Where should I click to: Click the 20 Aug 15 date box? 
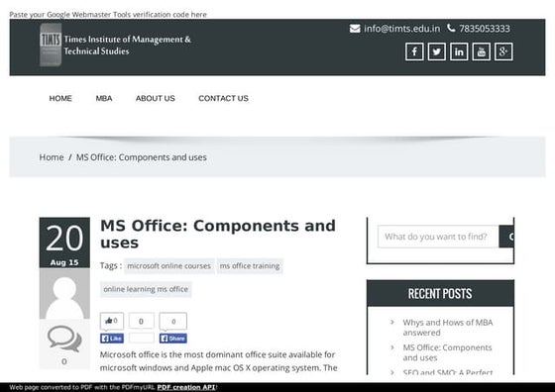(x=64, y=243)
